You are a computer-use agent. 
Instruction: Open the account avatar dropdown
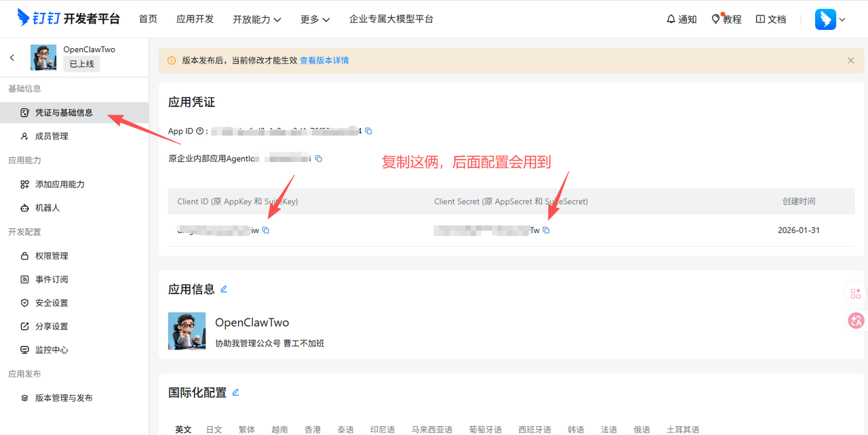(830, 19)
